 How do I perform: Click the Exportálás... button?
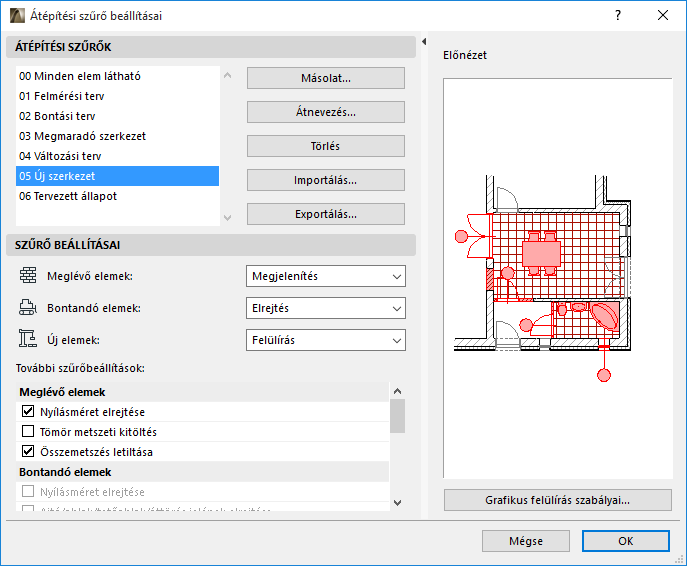(x=326, y=214)
